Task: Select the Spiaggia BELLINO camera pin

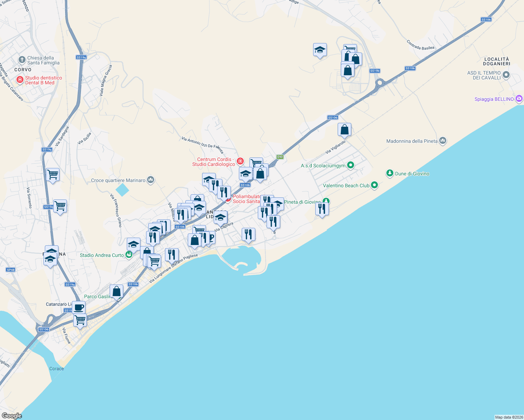Action: (519, 99)
